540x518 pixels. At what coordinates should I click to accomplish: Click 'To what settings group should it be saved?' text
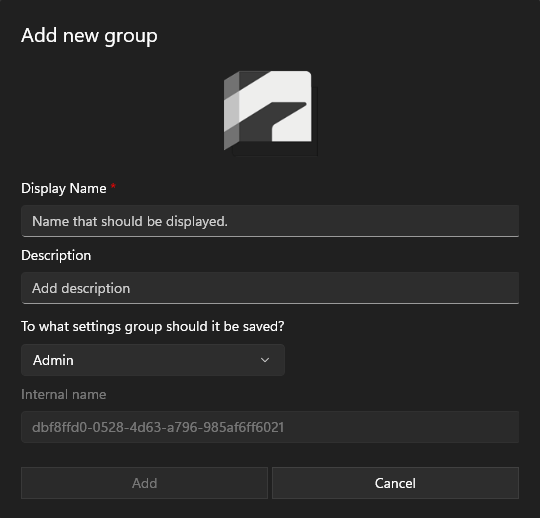pyautogui.click(x=153, y=327)
